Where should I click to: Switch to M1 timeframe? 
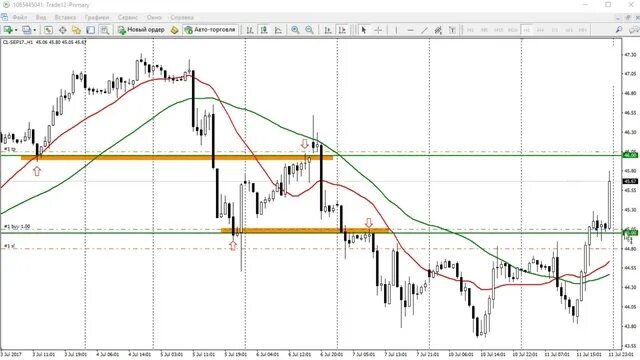point(470,30)
